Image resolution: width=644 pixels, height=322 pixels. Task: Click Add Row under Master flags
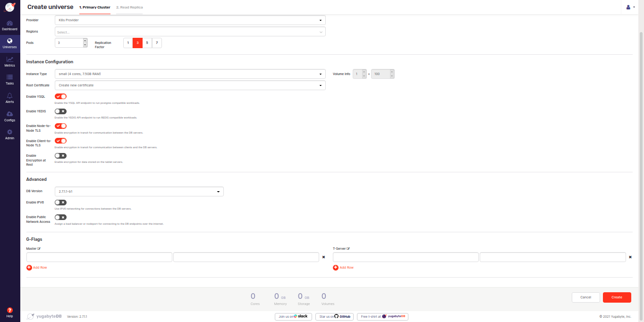click(37, 268)
